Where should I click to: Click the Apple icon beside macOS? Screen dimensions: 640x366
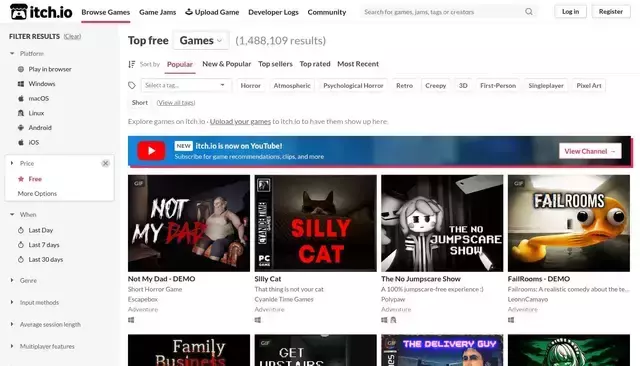click(x=21, y=98)
